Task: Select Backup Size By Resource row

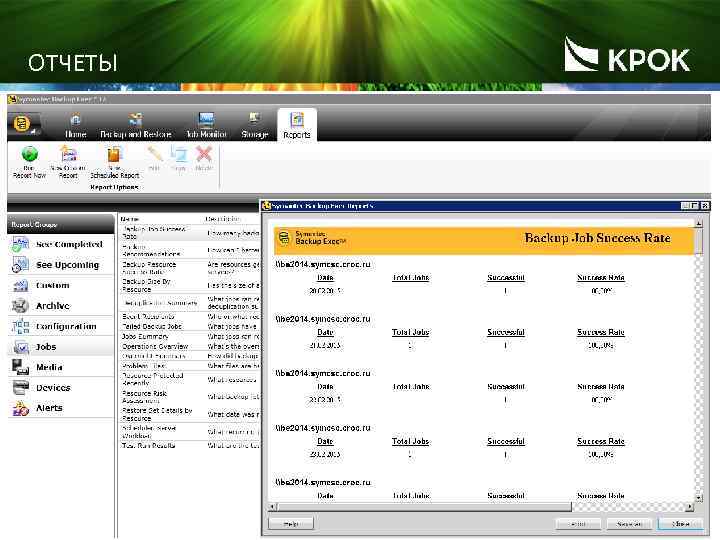Action: click(x=190, y=285)
